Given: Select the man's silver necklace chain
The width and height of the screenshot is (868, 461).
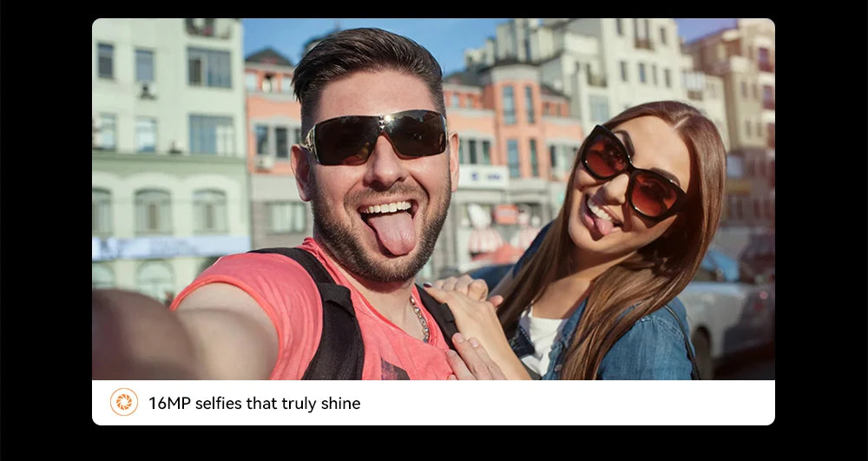Looking at the screenshot, I should [420, 318].
